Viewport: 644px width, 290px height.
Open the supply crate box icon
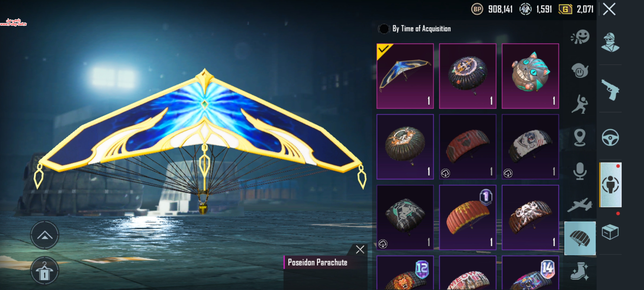click(610, 232)
